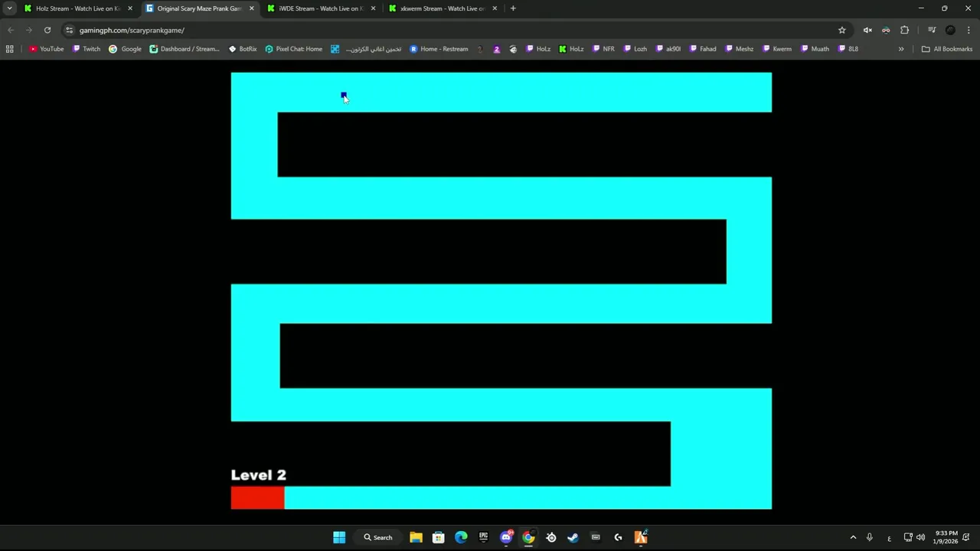Bookmark this page with the star icon
Screen dimensions: 980x551
click(842, 30)
